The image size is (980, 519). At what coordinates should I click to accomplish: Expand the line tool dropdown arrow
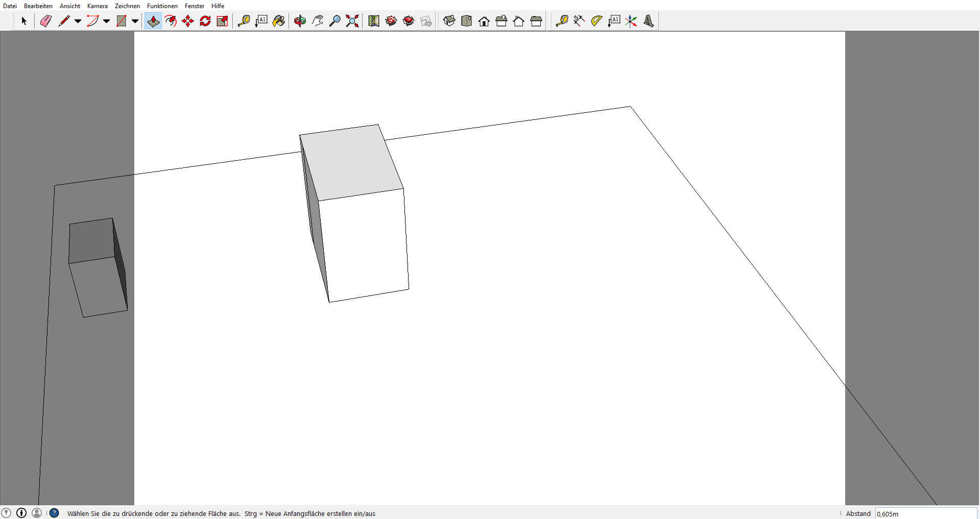pos(78,21)
